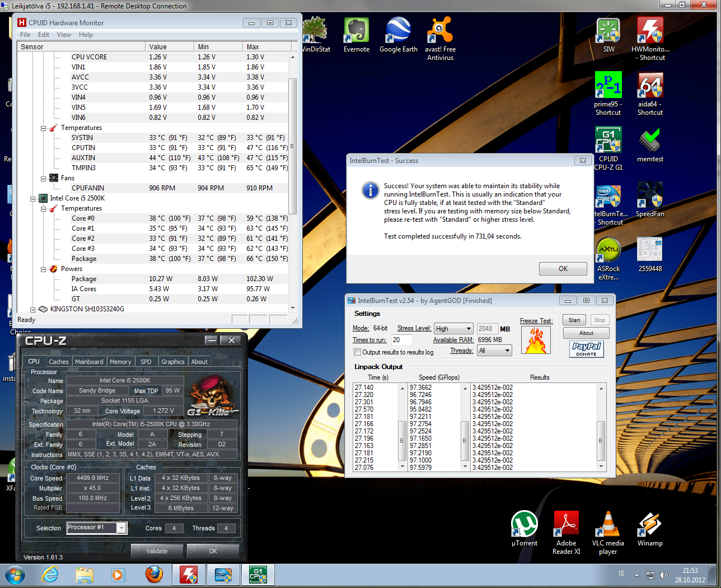Open the View menu in Hardware Monitor
The image size is (721, 588).
pos(64,35)
